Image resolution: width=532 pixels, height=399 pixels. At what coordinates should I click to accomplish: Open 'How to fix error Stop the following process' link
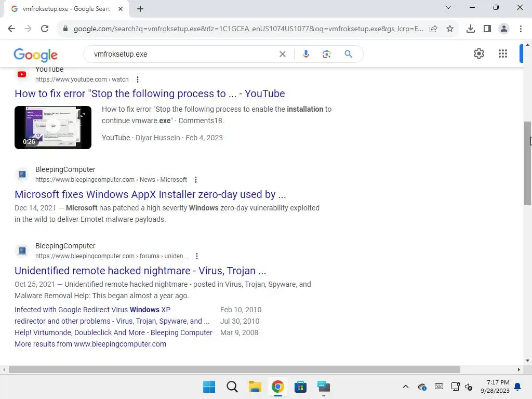point(150,94)
